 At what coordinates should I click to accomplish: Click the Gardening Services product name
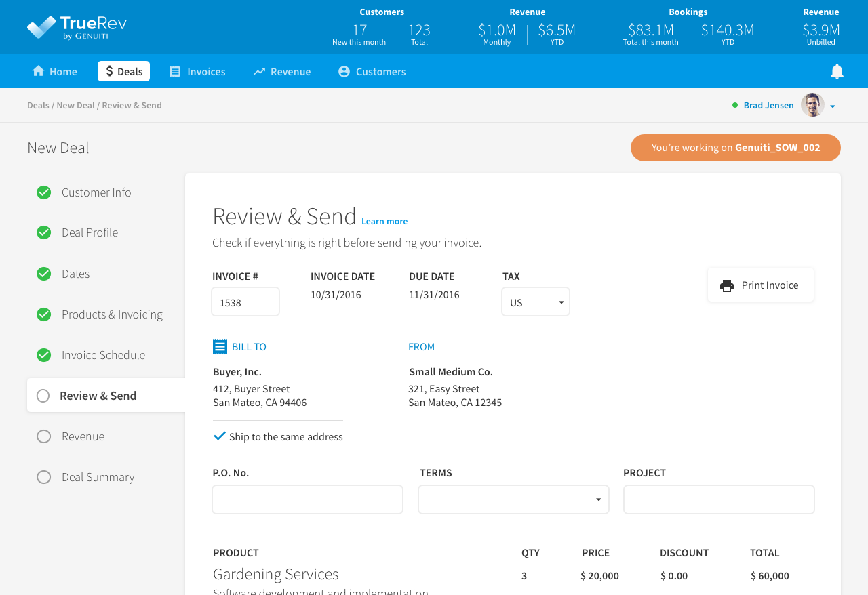coord(276,574)
